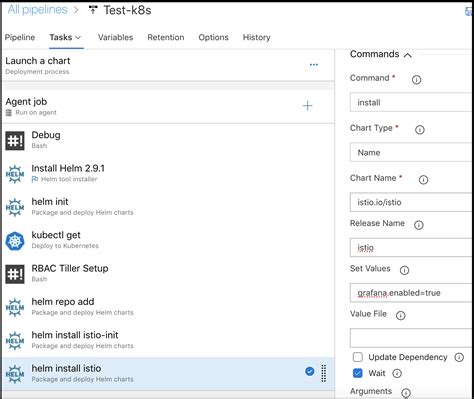This screenshot has height=399, width=474.
Task: Show info for the Value File field
Action: (401, 315)
